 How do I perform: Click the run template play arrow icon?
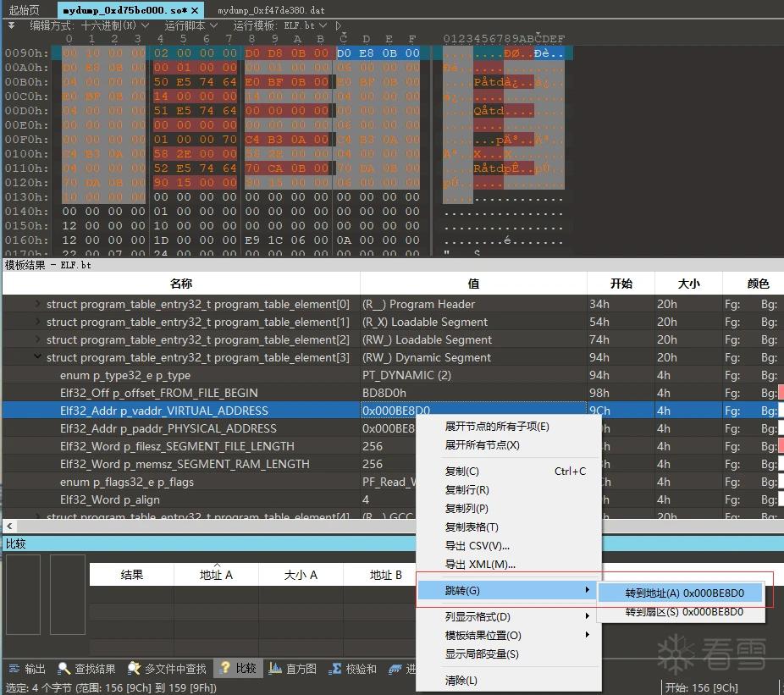[x=339, y=25]
